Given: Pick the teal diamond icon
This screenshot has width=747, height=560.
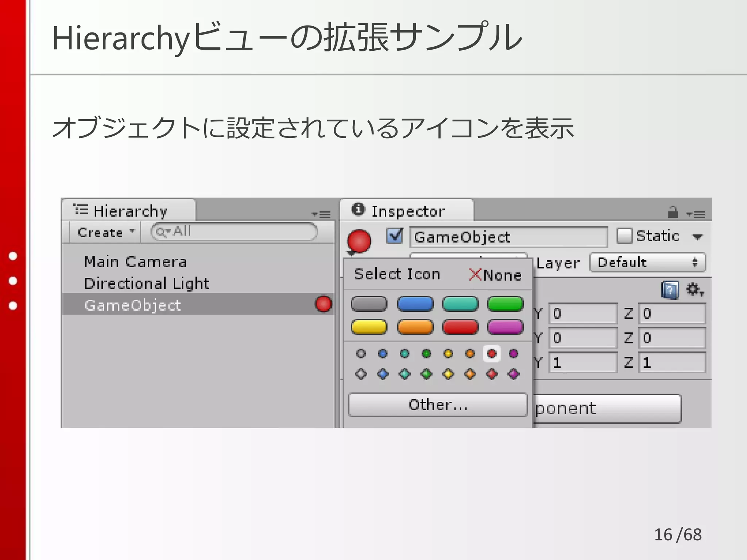Looking at the screenshot, I should pyautogui.click(x=405, y=374).
